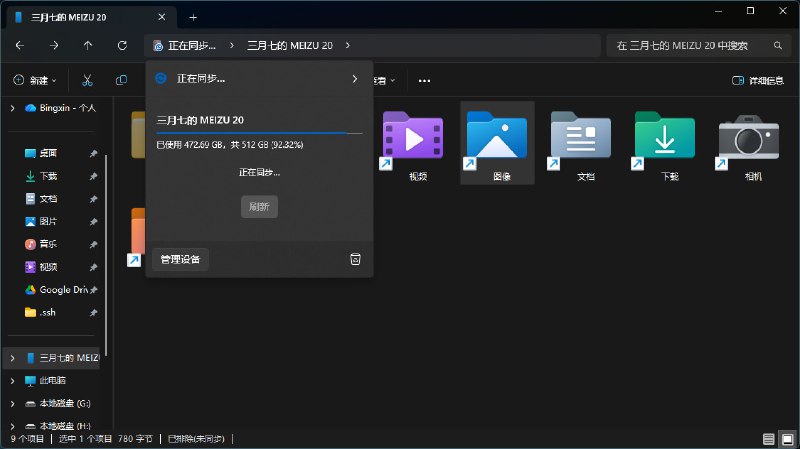Open the 文档 folder icon
Image resolution: width=800 pixels, height=449 pixels.
click(580, 136)
